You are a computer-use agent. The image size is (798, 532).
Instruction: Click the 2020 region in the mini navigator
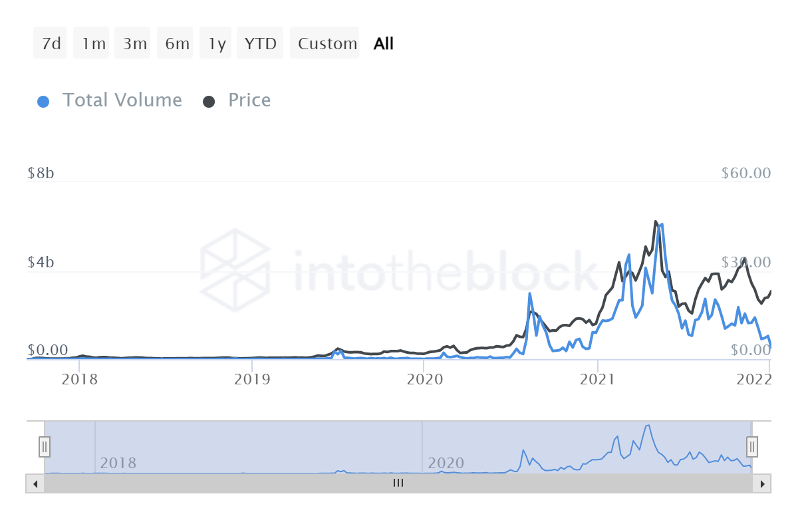(447, 463)
